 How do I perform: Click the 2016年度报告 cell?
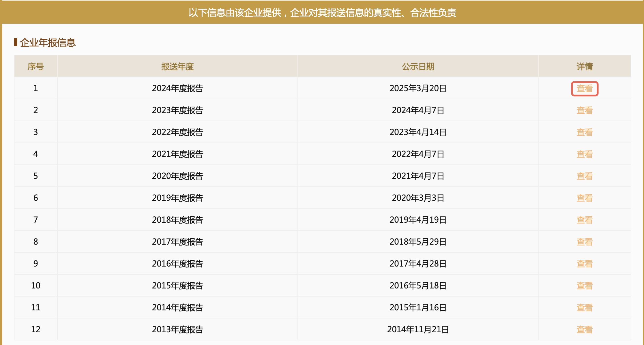point(177,264)
